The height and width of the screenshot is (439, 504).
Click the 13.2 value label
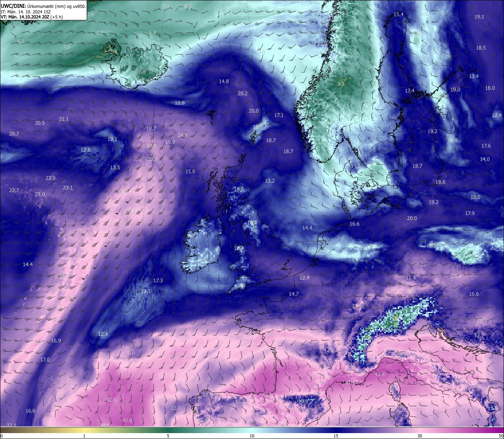coord(270,181)
